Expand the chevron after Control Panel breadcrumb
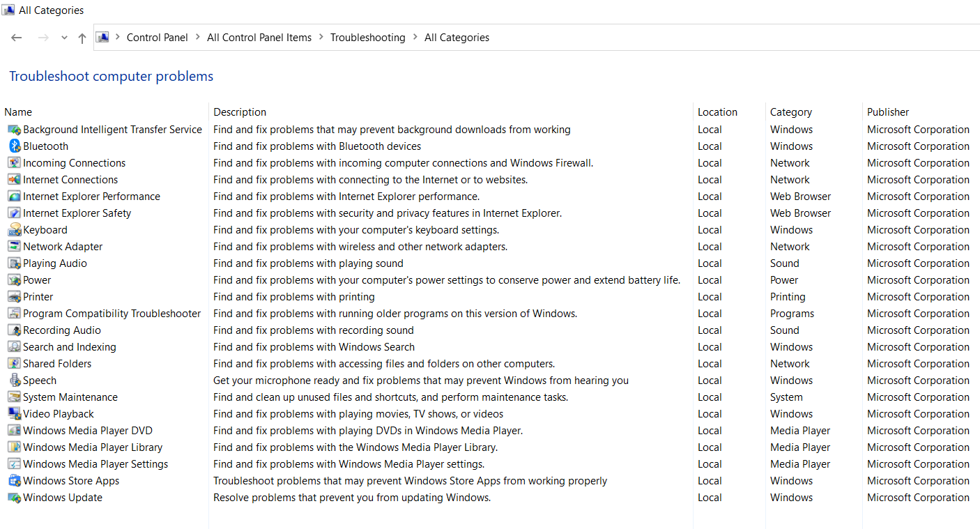 pyautogui.click(x=198, y=38)
